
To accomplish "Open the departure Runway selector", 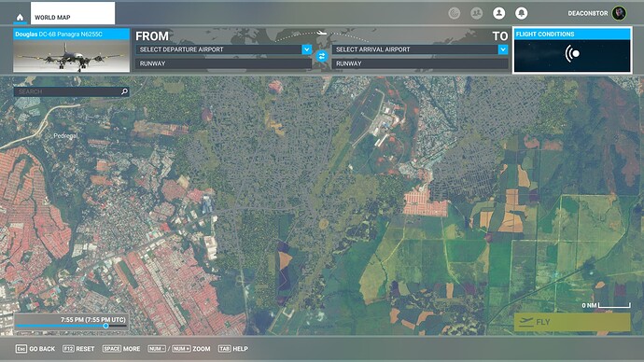I will coord(223,63).
